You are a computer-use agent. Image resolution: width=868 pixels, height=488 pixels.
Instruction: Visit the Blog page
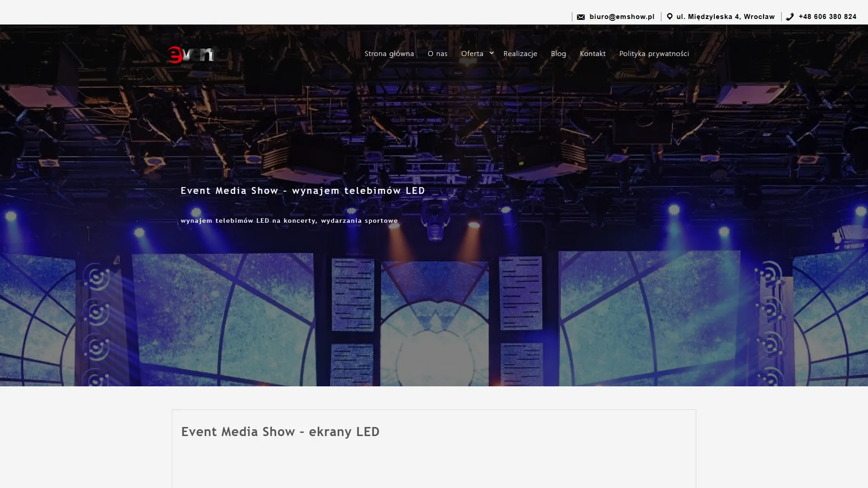(x=558, y=53)
